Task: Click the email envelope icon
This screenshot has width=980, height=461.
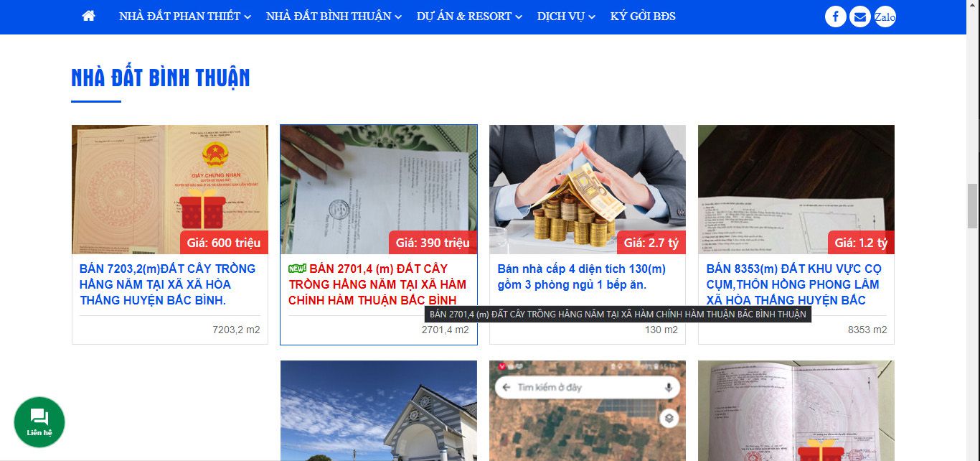Action: [x=860, y=17]
